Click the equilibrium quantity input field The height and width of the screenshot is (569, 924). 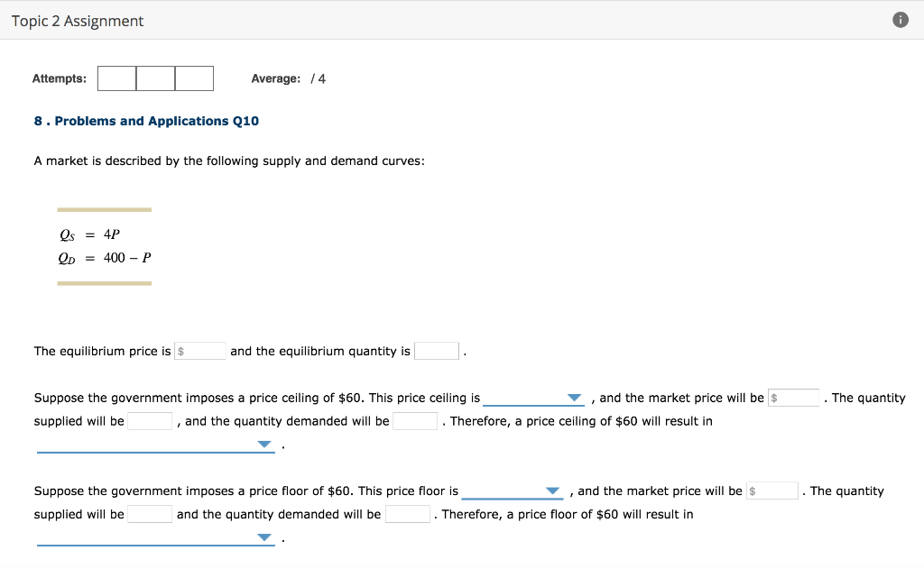pyautogui.click(x=437, y=350)
